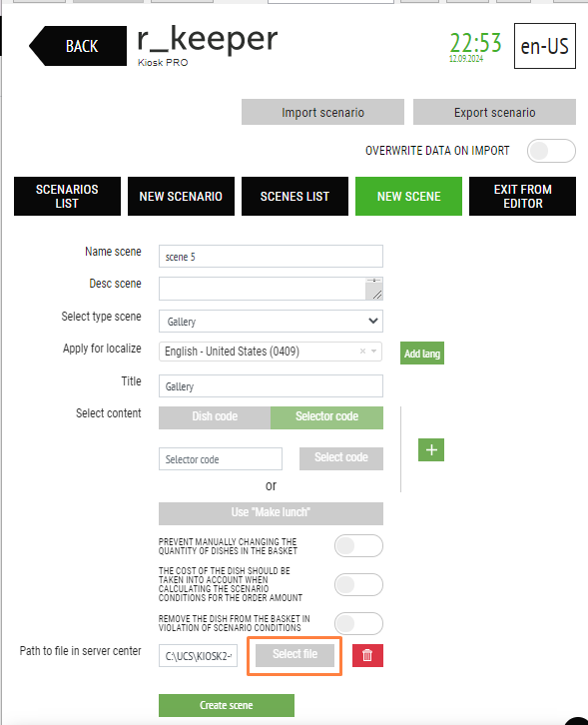
Task: Switch to the Dish code tab
Action: point(215,417)
